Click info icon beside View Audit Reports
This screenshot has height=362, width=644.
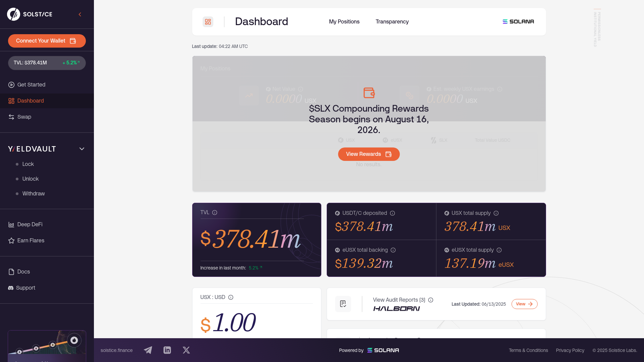point(431,300)
